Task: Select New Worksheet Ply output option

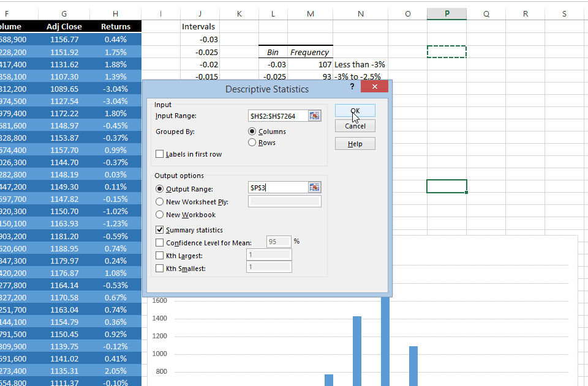Action: pos(160,201)
